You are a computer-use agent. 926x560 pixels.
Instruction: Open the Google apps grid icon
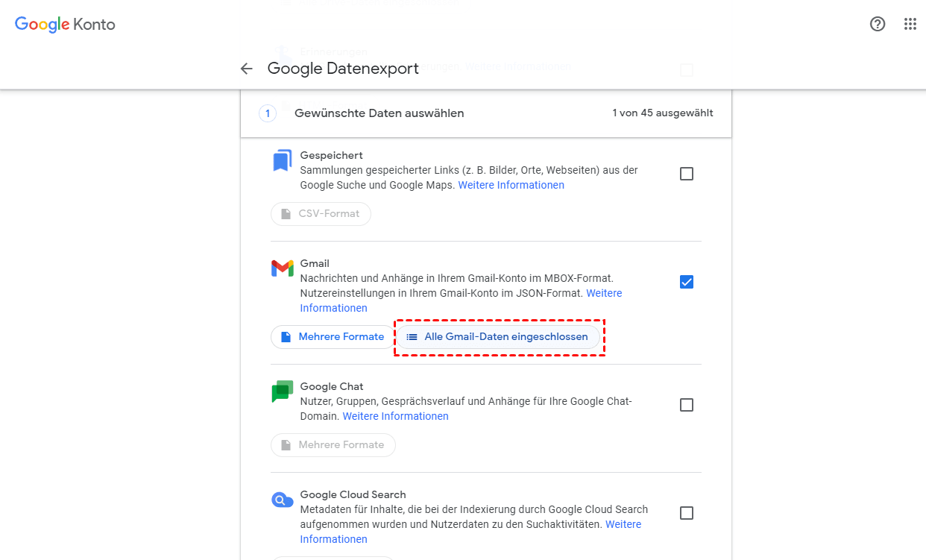(x=910, y=24)
